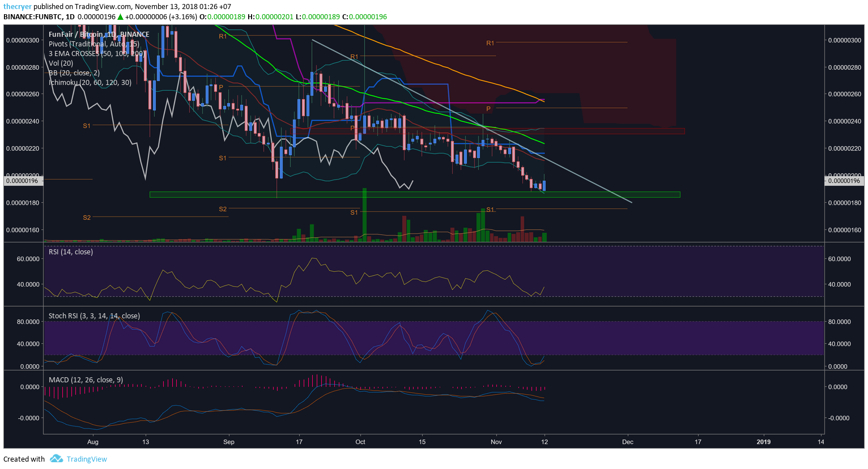Select the BB (20, close, 2) label
This screenshot has width=868, height=469.
(x=74, y=73)
